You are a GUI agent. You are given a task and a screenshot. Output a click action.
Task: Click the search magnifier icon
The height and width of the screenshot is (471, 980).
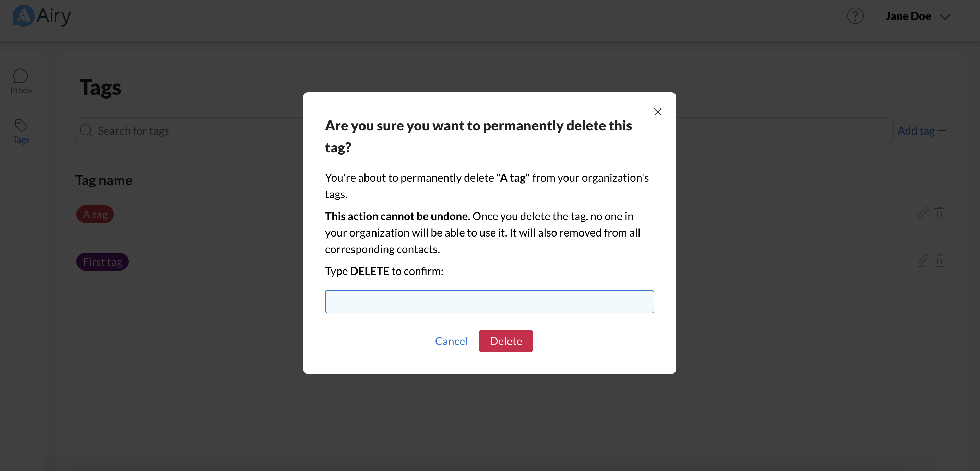(86, 130)
